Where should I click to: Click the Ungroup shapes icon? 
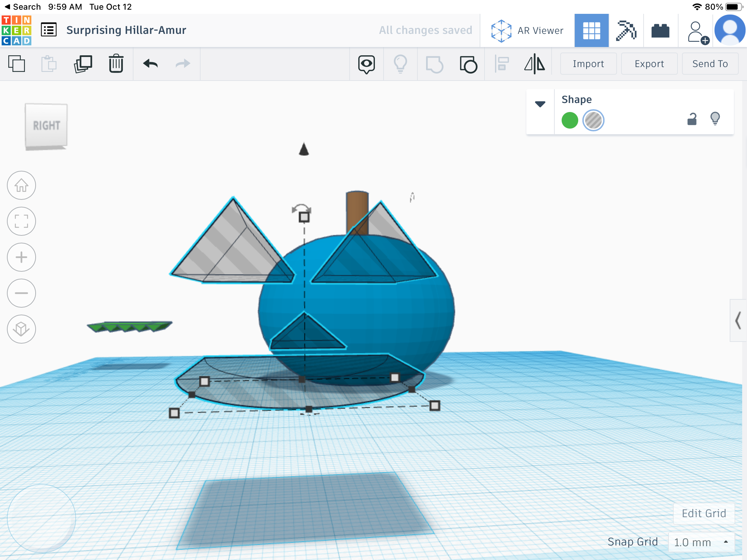[469, 64]
